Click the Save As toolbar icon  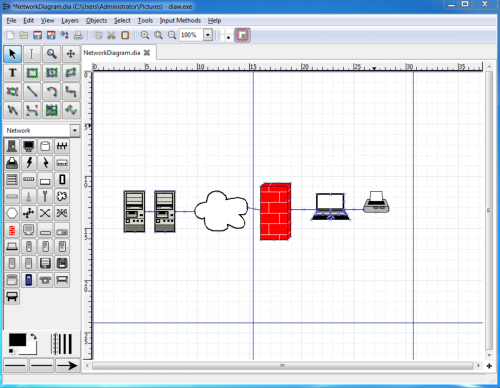pos(51,35)
